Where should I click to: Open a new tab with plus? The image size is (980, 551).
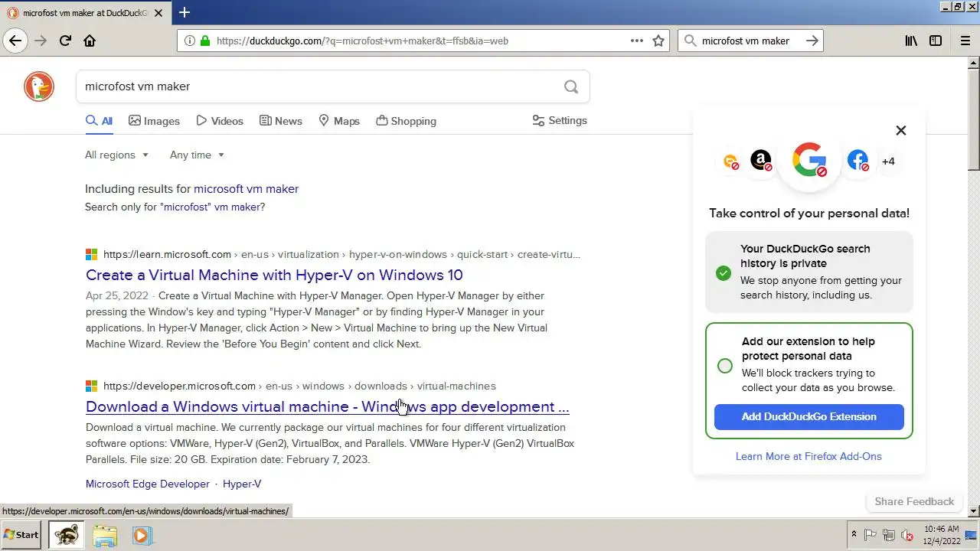coord(185,12)
